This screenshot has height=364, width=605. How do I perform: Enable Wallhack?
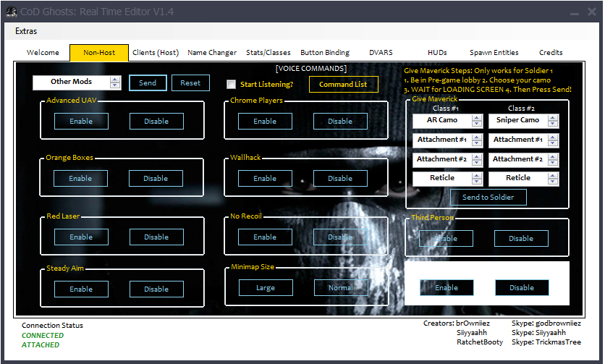tap(265, 178)
